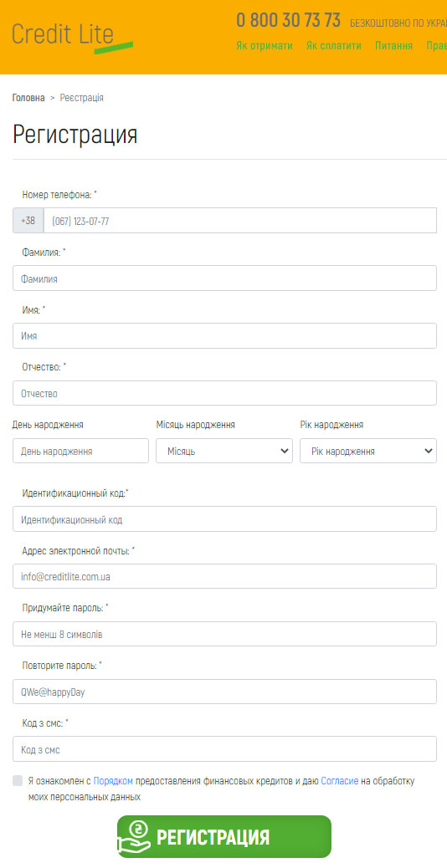Screen dimensions: 447x868
Task: Click the Credit Lite logo
Action: [72, 37]
